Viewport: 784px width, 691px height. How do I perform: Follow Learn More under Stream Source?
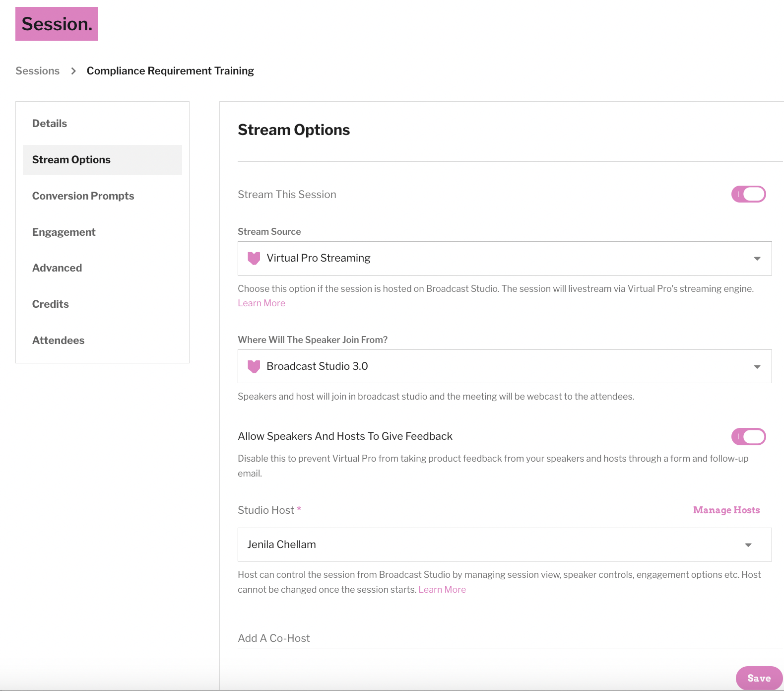261,303
